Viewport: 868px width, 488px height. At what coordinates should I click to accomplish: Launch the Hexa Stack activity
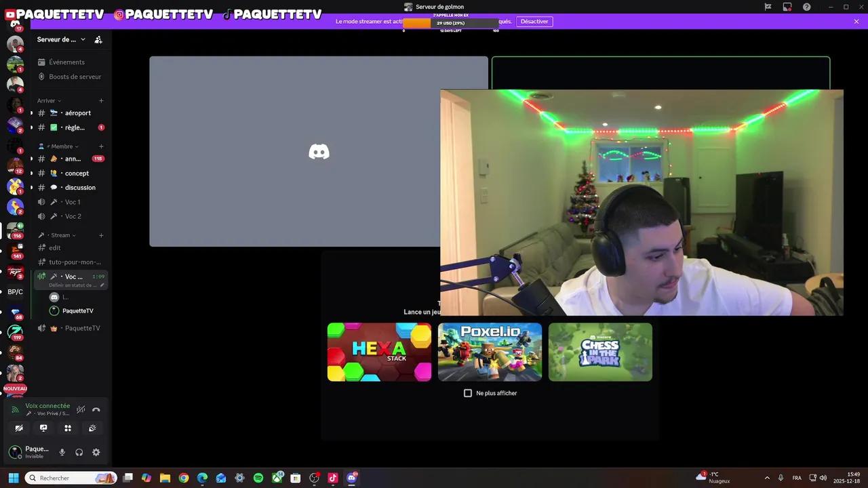(379, 352)
